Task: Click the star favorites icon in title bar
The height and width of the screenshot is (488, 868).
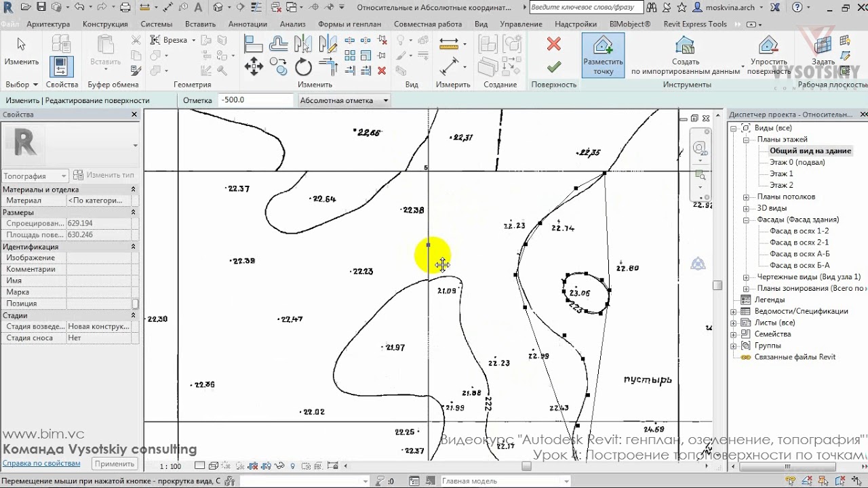Action: coord(682,7)
